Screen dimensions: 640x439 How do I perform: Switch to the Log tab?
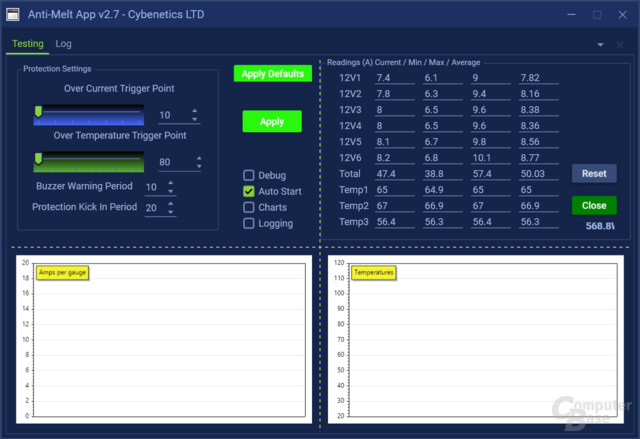tap(63, 44)
